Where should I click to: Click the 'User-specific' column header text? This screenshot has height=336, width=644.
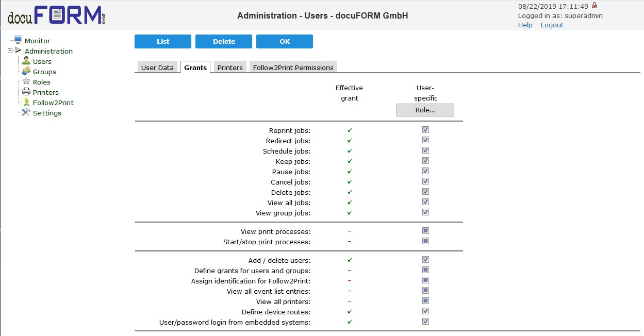click(425, 93)
